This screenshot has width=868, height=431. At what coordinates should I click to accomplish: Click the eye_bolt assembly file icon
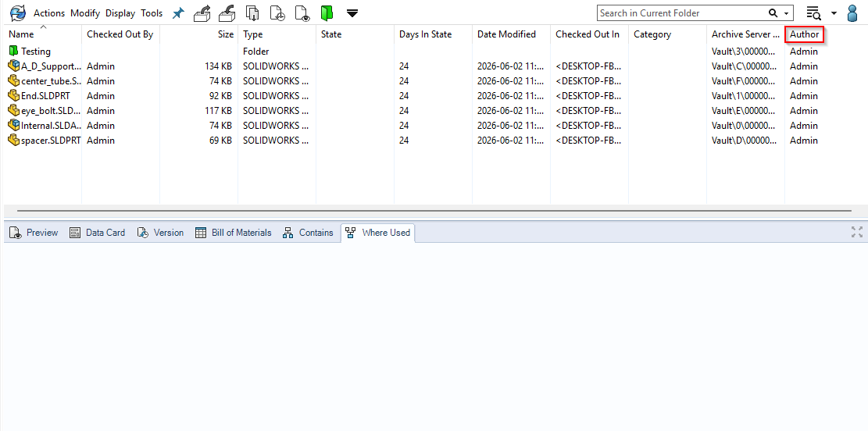(x=14, y=111)
